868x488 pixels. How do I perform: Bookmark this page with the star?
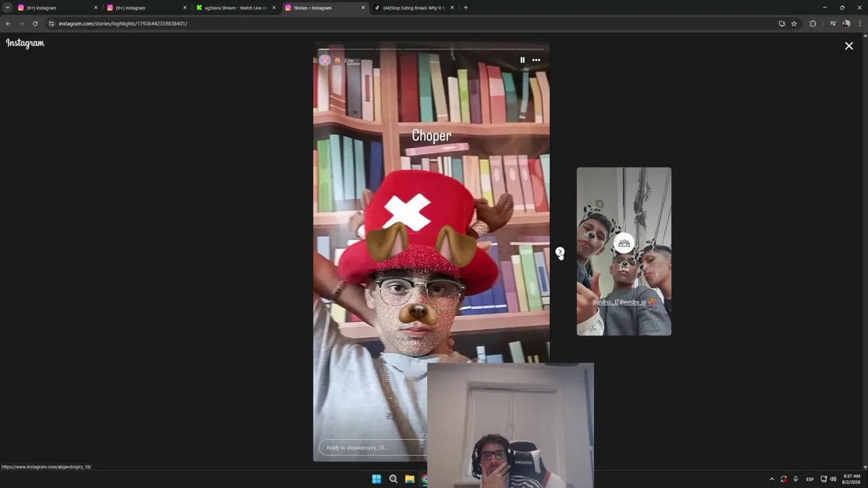click(794, 24)
